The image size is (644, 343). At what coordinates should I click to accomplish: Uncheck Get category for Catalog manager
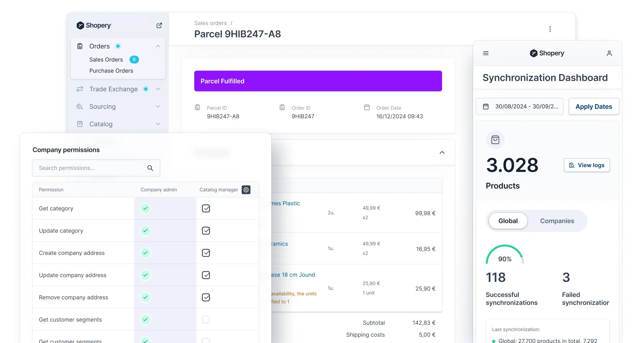[206, 209]
